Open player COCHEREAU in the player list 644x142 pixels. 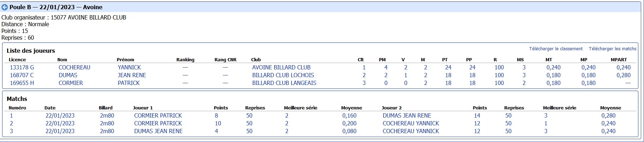74,67
